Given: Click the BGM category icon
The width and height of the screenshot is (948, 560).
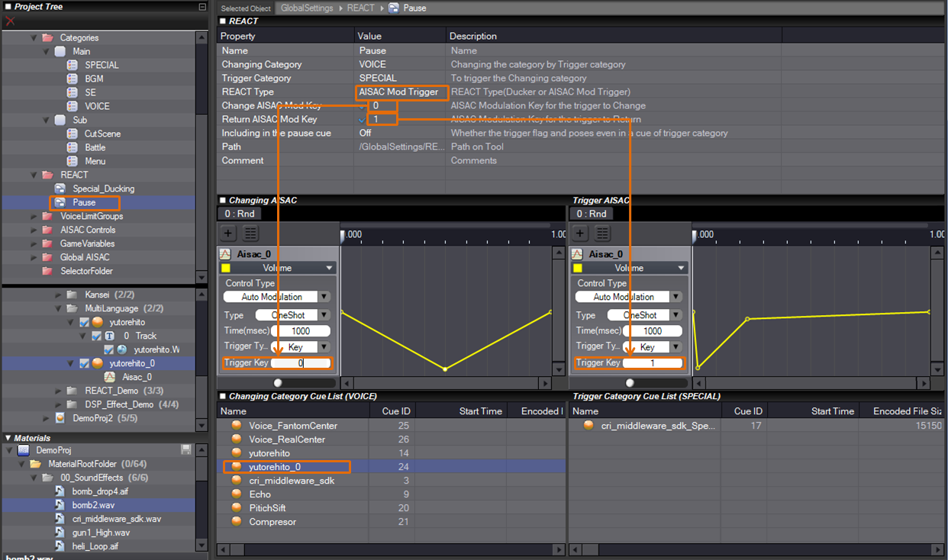Looking at the screenshot, I should click(x=73, y=79).
